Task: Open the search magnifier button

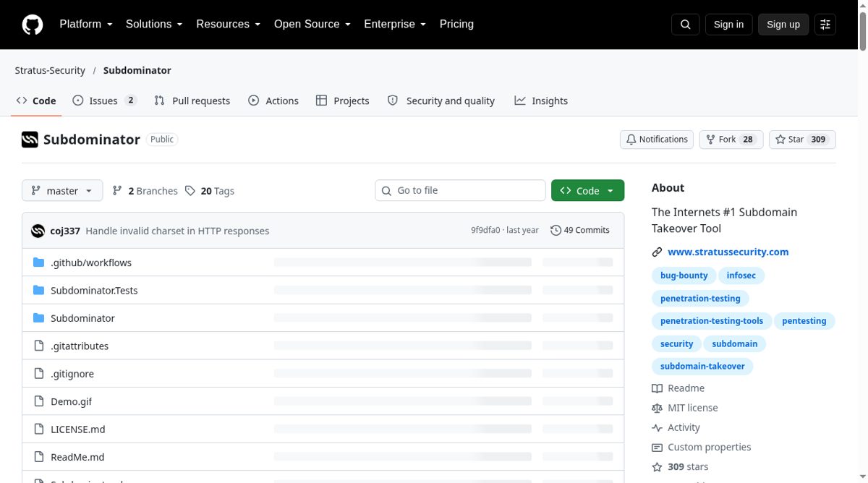Action: click(685, 25)
